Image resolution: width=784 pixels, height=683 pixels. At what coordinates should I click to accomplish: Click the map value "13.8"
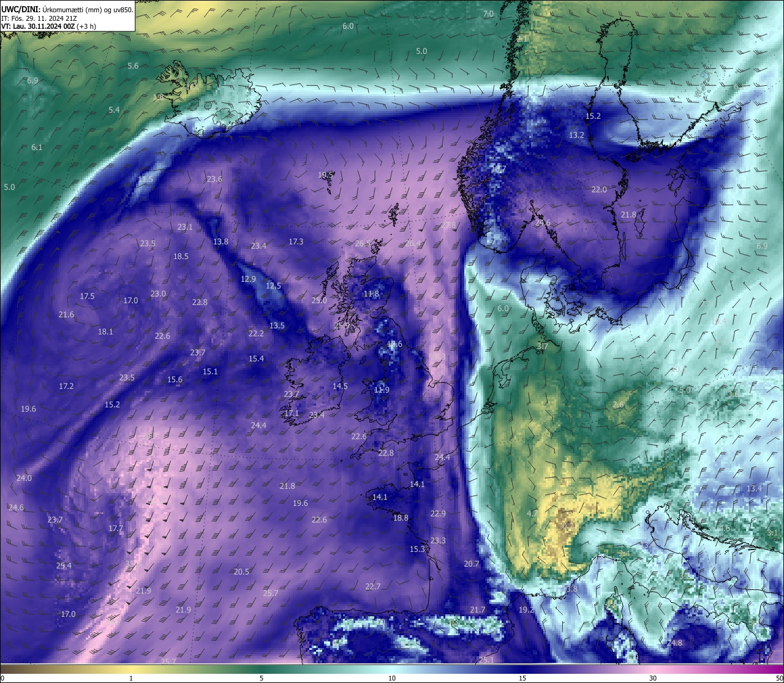[x=221, y=241]
